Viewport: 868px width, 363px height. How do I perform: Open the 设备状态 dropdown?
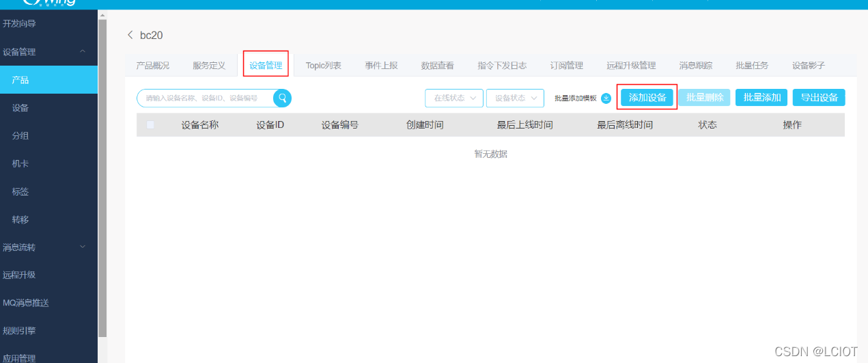pyautogui.click(x=515, y=98)
